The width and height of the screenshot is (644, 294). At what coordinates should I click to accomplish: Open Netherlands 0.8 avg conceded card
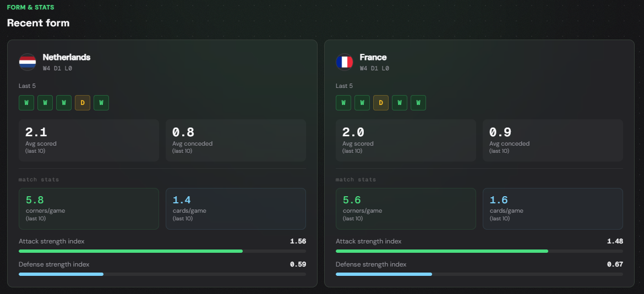[x=236, y=140]
